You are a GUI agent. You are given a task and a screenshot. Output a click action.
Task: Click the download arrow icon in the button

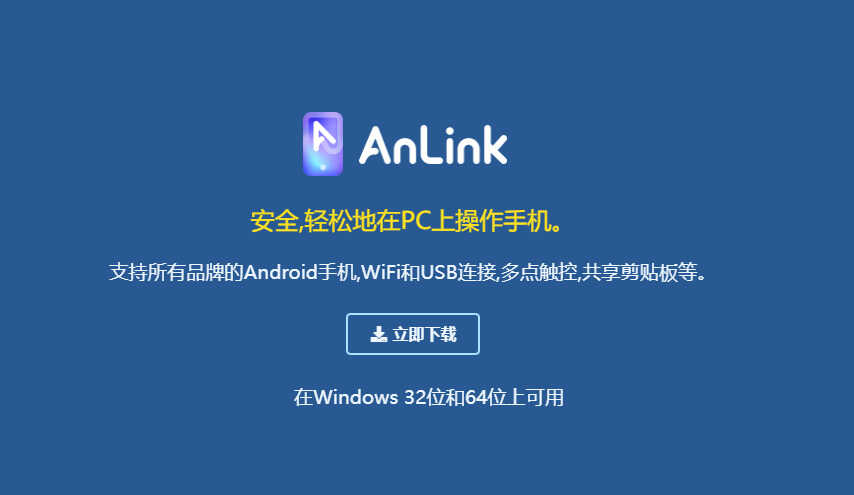[x=379, y=334]
